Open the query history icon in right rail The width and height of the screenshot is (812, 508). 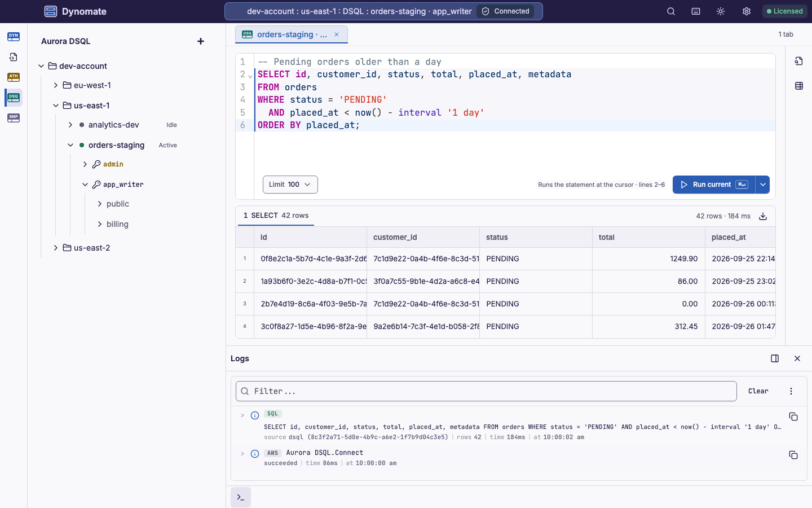pyautogui.click(x=799, y=61)
